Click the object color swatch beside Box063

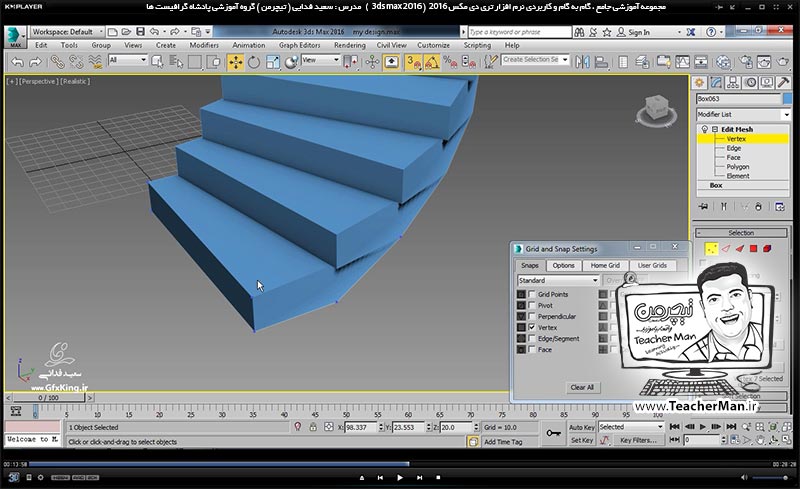click(787, 99)
